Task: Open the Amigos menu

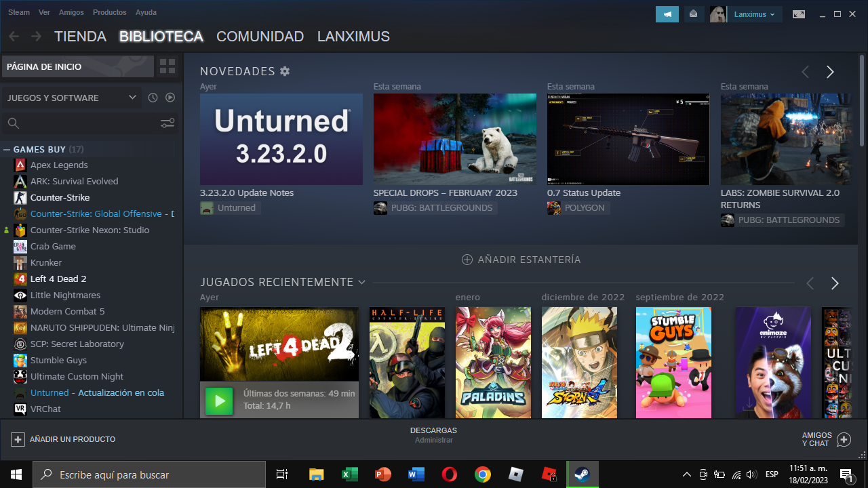Action: click(71, 12)
